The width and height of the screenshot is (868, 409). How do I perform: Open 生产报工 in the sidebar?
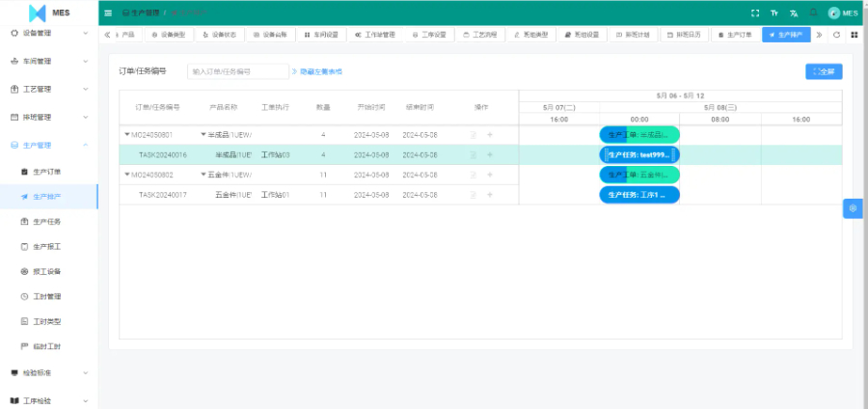coord(47,247)
